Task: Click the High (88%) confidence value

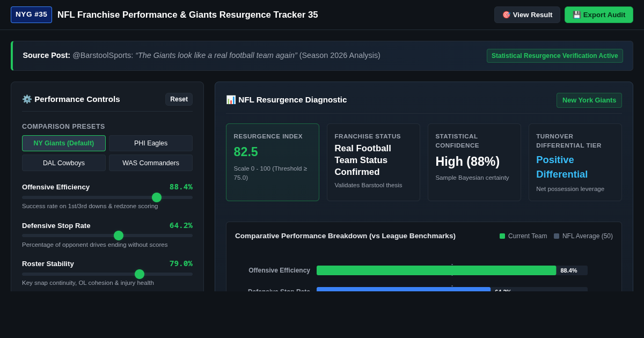Action: click(x=467, y=161)
